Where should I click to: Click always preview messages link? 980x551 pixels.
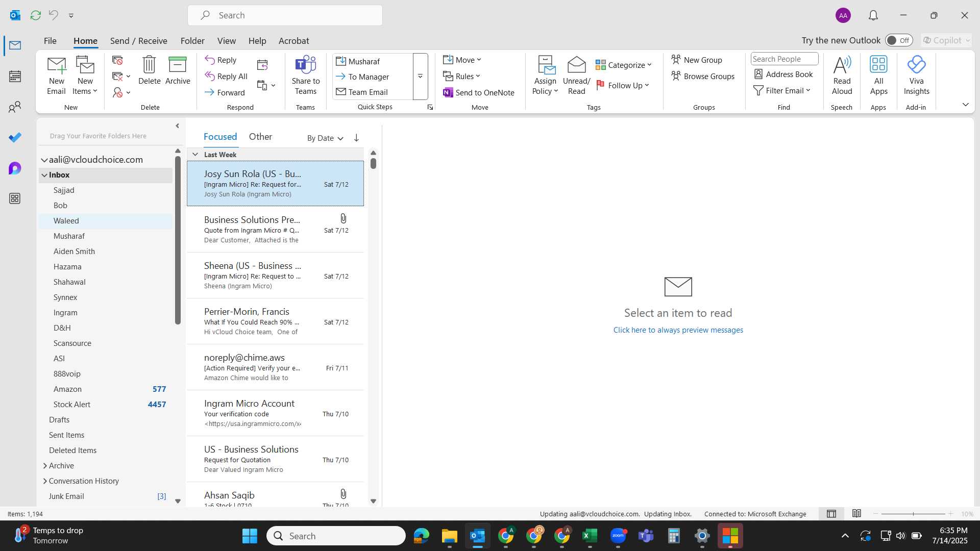tap(678, 330)
